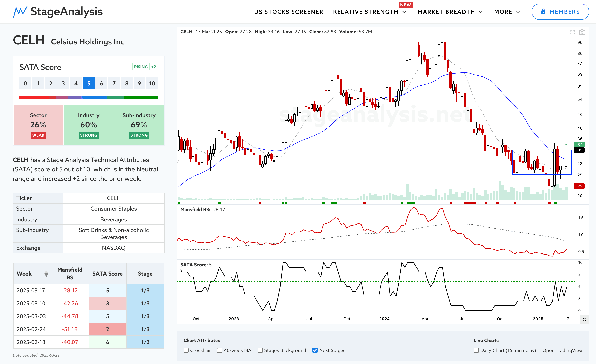Click the Celsius Holdings Inc heading
Viewport: 596px width, 364px height.
pos(88,42)
